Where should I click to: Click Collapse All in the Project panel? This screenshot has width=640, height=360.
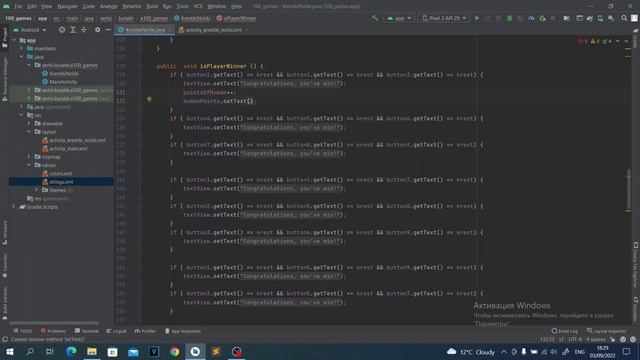84,30
